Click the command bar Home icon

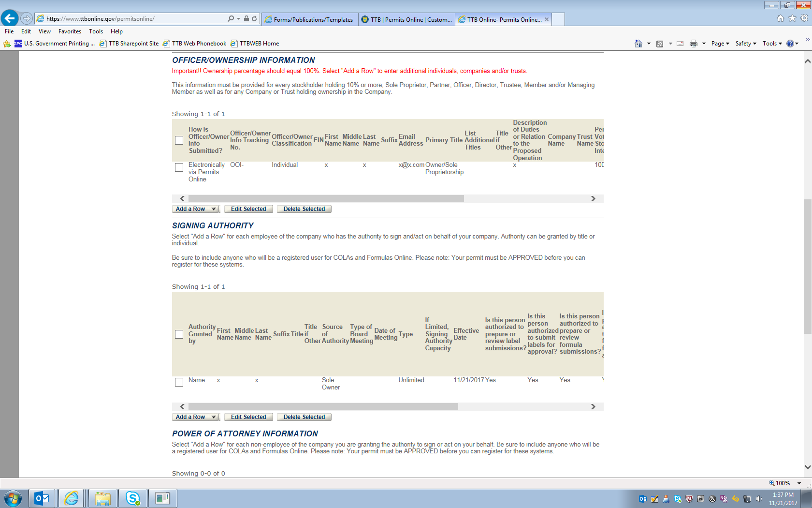point(638,44)
